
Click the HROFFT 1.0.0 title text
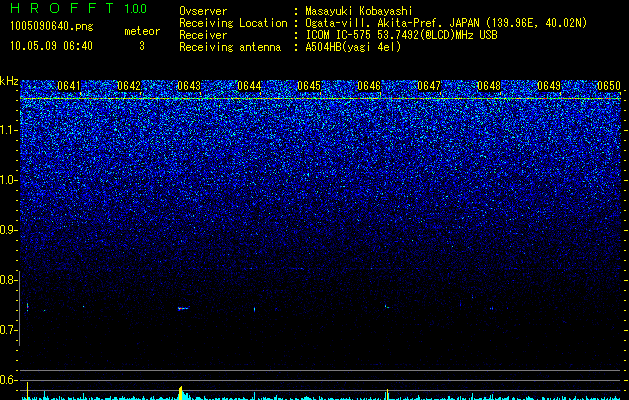pos(79,8)
